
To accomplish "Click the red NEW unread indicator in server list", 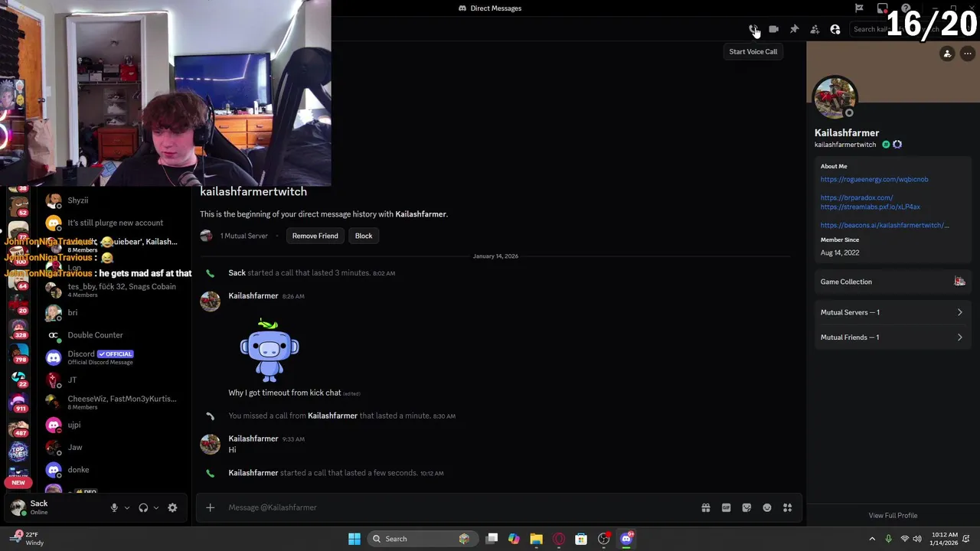I will [18, 483].
